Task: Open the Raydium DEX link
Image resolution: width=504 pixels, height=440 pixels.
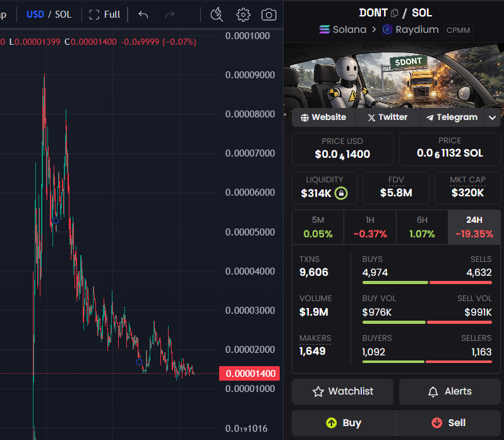Action: coord(411,30)
